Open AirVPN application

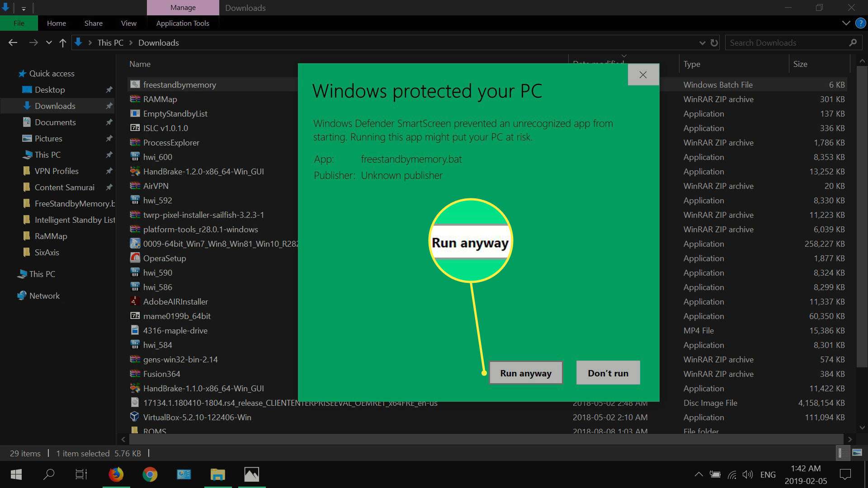coord(156,185)
